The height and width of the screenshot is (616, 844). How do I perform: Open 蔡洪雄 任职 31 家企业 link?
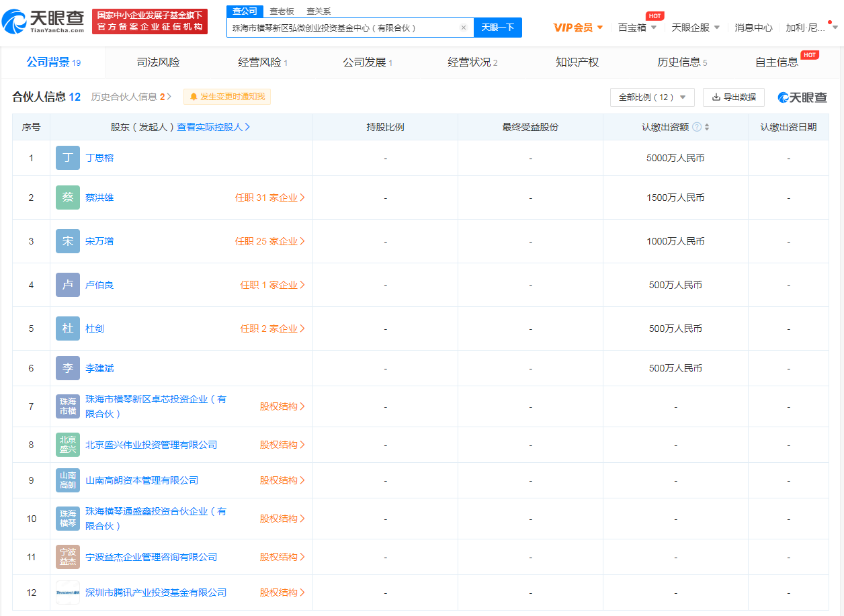pyautogui.click(x=270, y=197)
